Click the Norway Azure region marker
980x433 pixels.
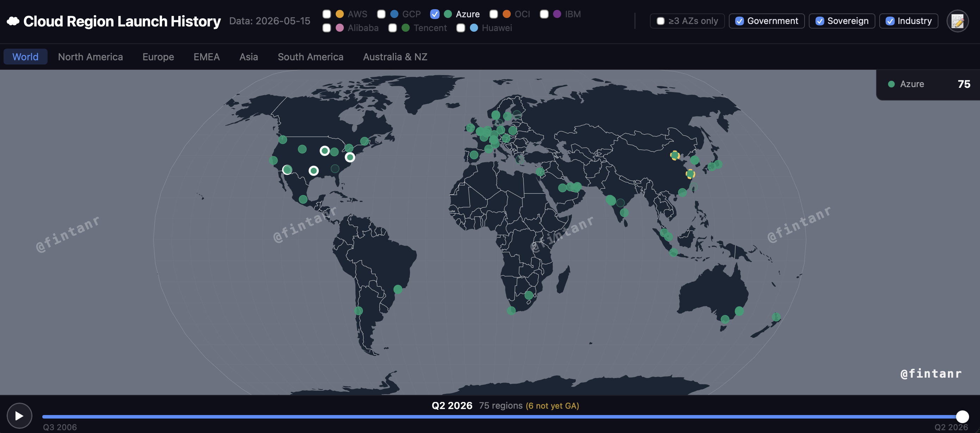(495, 115)
